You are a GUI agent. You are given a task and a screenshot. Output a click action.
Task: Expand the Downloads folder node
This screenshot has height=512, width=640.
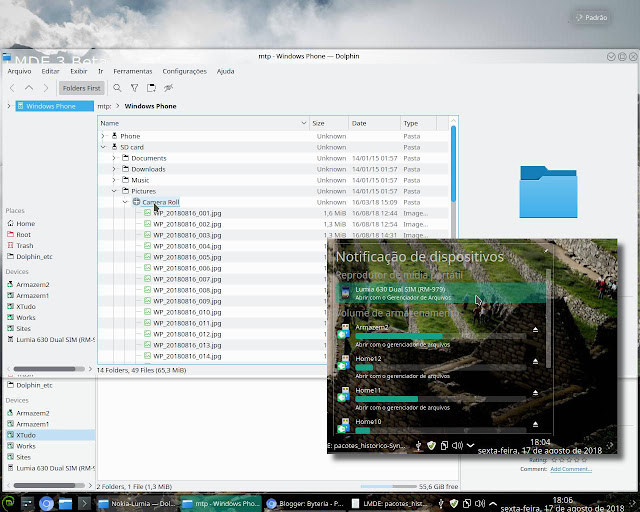click(x=114, y=169)
